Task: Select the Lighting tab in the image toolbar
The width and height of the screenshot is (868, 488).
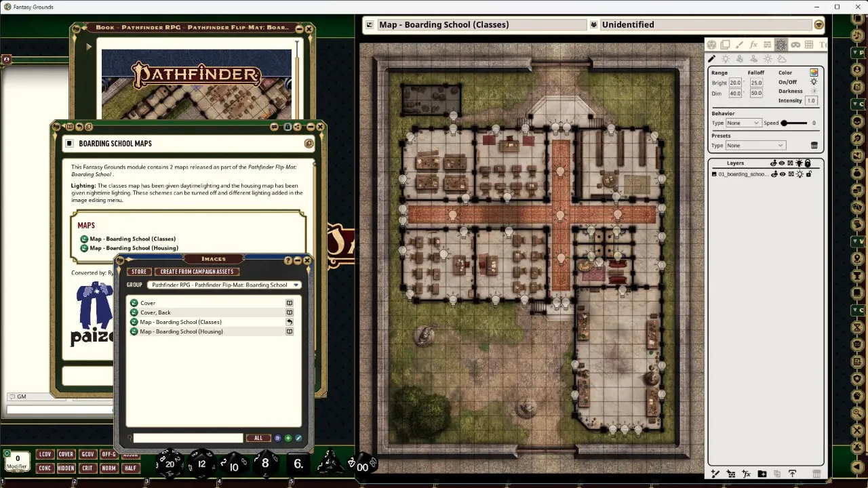Action: (x=781, y=45)
